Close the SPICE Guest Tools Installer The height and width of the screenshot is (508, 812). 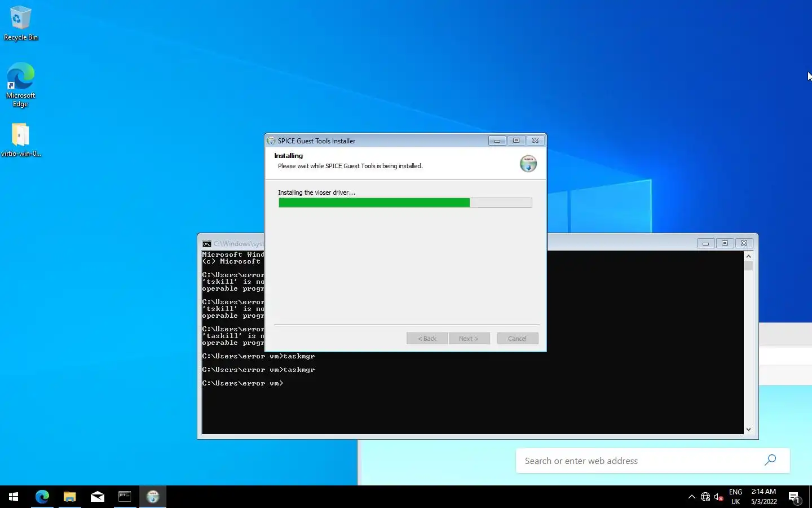click(x=535, y=141)
